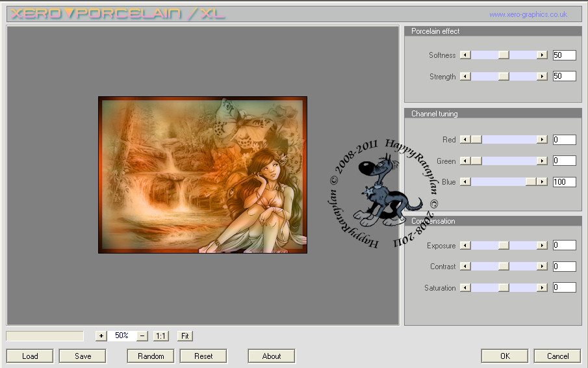Save current settings with Save button
This screenshot has height=368, width=588.
83,356
